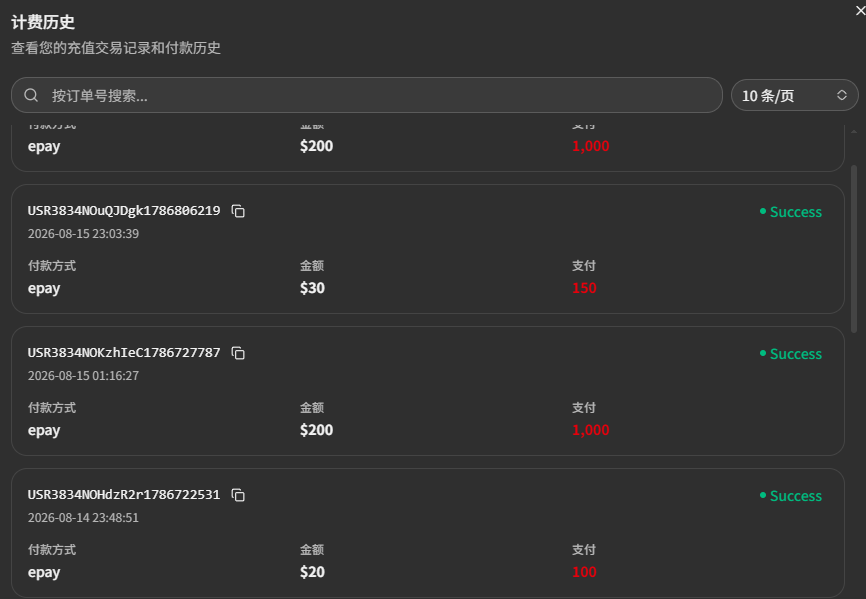
Task: Click the 计费历史 dialog title
Action: click(43, 22)
